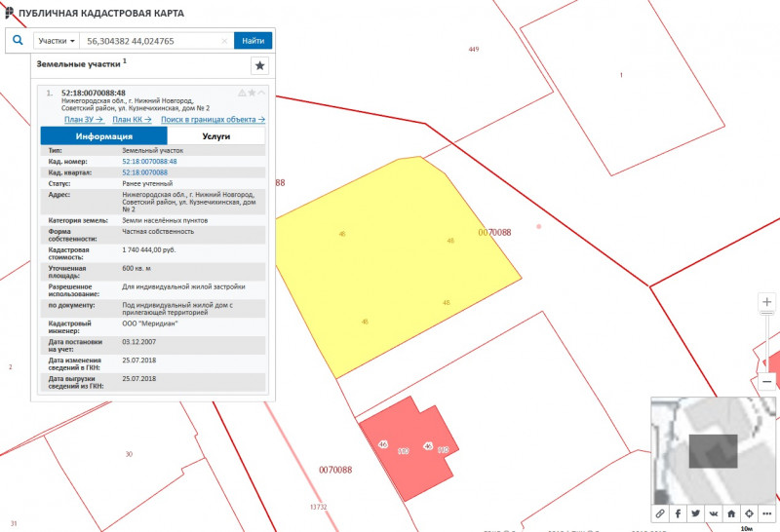Open the three-dots more options icon
This screenshot has width=780, height=532.
pyautogui.click(x=766, y=513)
